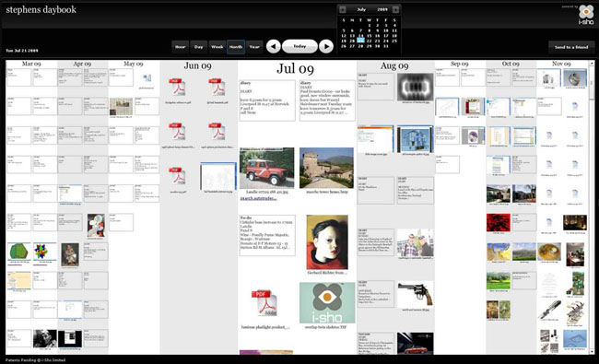Viewport: 599px width, 364px height.
Task: Open the red sports car image in Aug 09
Action: (416, 344)
